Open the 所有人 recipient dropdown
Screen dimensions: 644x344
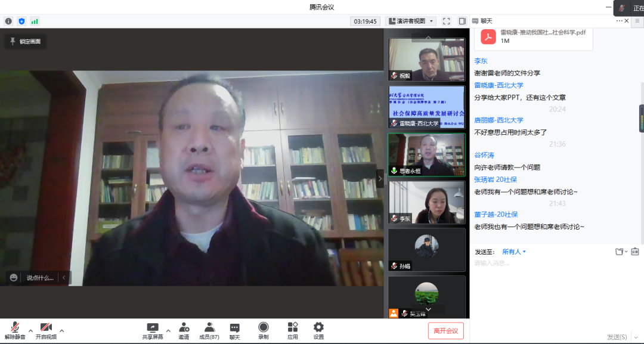[x=513, y=252]
